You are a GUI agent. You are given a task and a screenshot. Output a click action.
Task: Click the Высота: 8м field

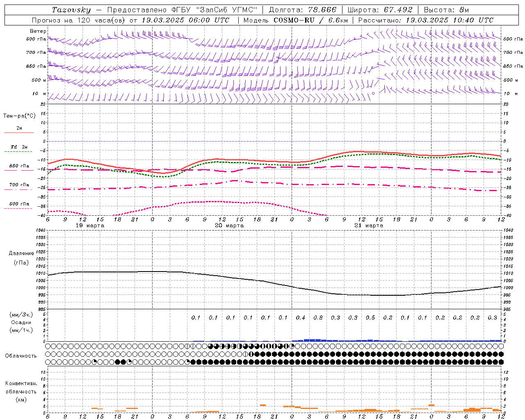coord(446,10)
